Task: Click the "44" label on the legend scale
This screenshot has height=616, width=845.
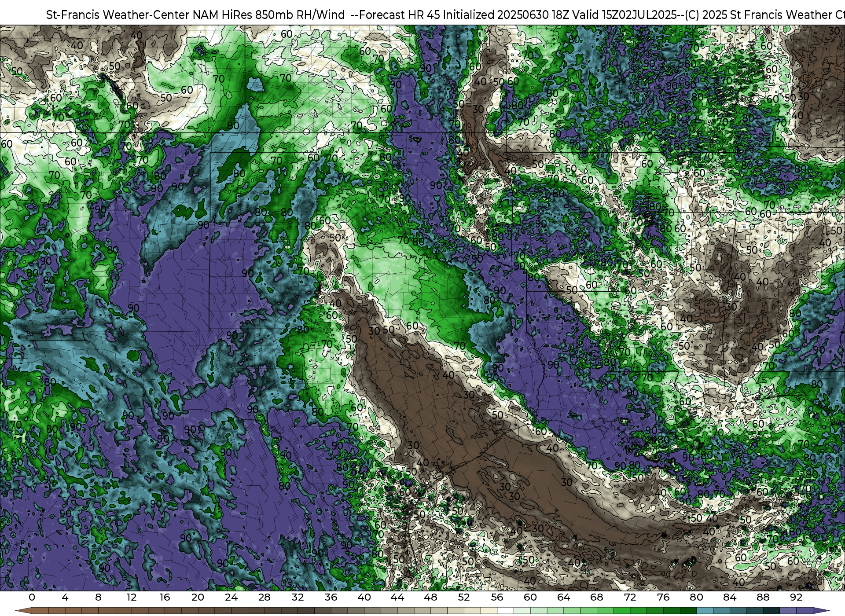Action: coord(397,598)
